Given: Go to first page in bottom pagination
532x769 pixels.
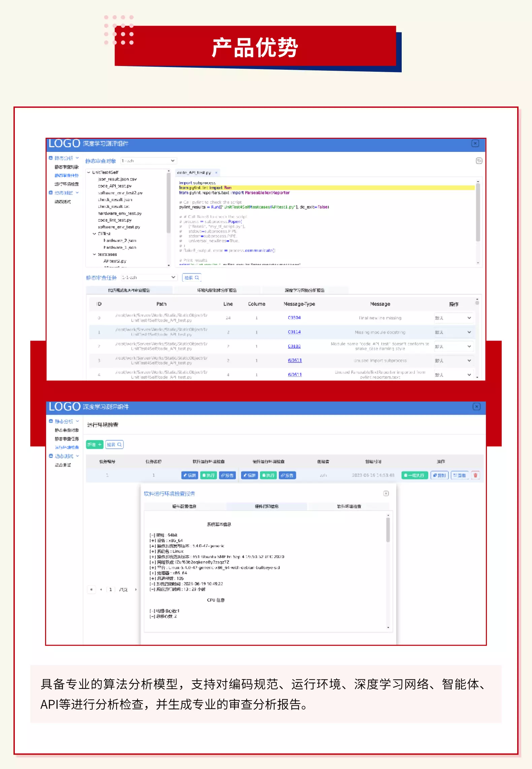Looking at the screenshot, I should click(x=91, y=589).
